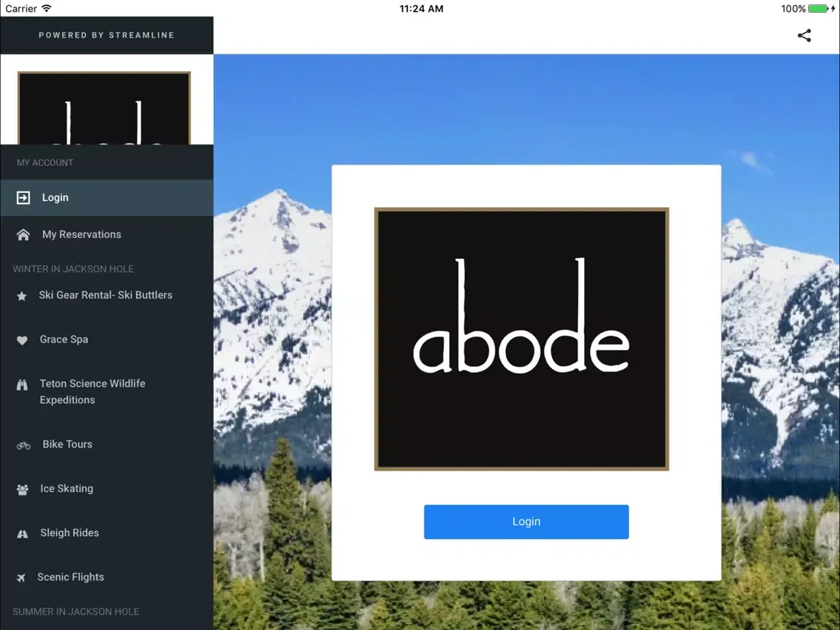The height and width of the screenshot is (630, 840).
Task: Open Scenic Flights menu item
Action: click(106, 577)
